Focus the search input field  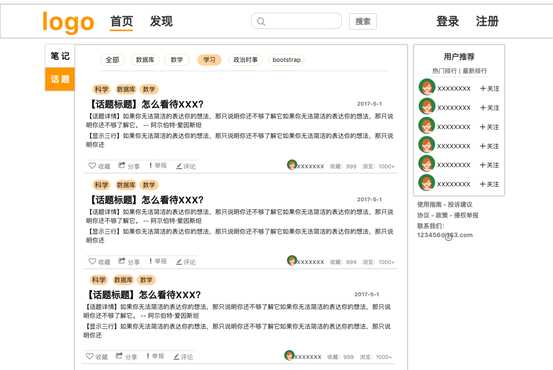click(x=296, y=21)
